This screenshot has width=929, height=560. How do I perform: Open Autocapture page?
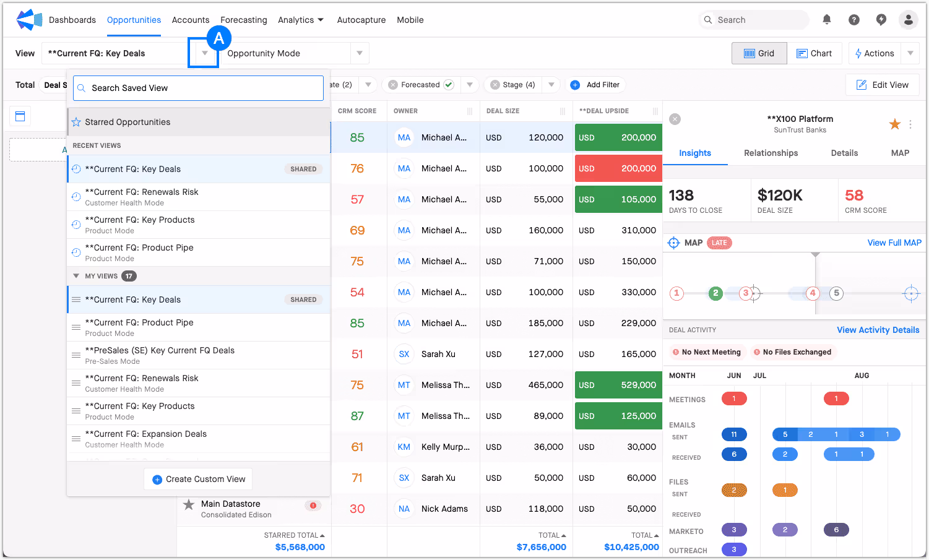pyautogui.click(x=361, y=20)
